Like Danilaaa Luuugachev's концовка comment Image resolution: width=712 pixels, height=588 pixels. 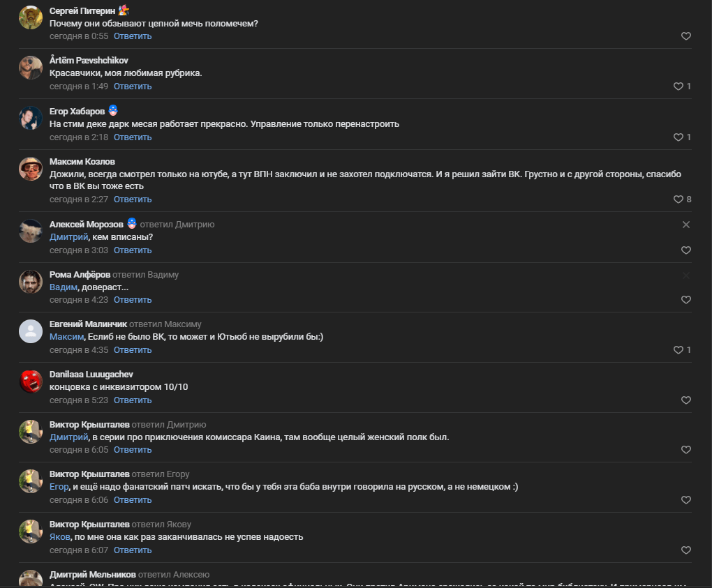click(685, 400)
